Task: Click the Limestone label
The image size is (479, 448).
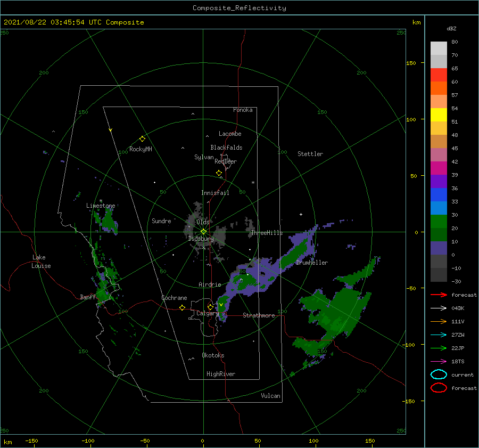Action: coord(101,206)
